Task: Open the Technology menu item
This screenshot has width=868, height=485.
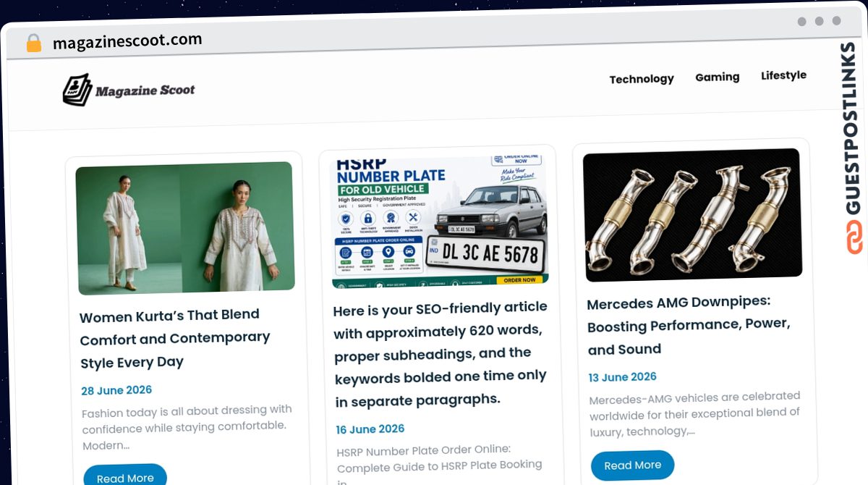Action: pos(642,79)
